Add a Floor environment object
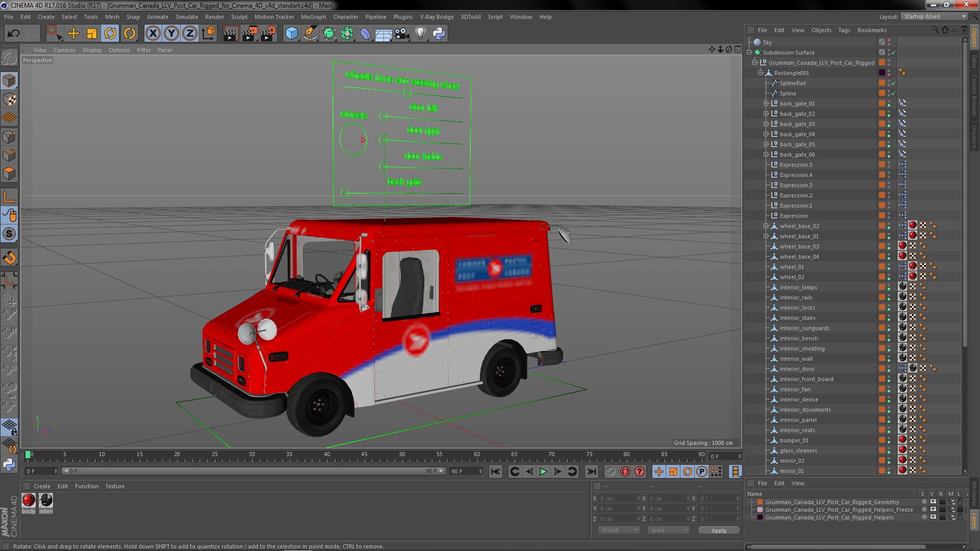Image resolution: width=980 pixels, height=551 pixels. 383,34
